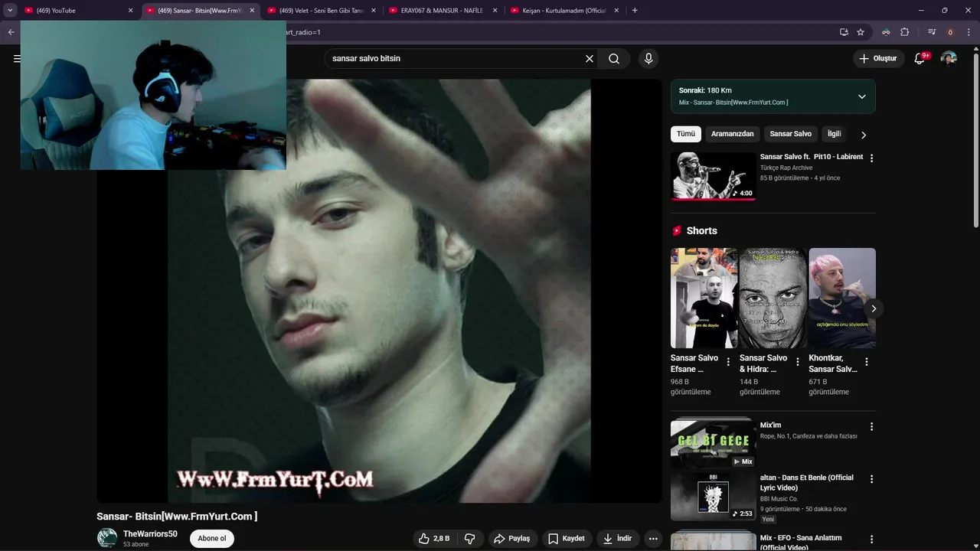Switch to the Keişan - Kurtulamadım tab
The height and width of the screenshot is (551, 980).
pyautogui.click(x=565, y=11)
